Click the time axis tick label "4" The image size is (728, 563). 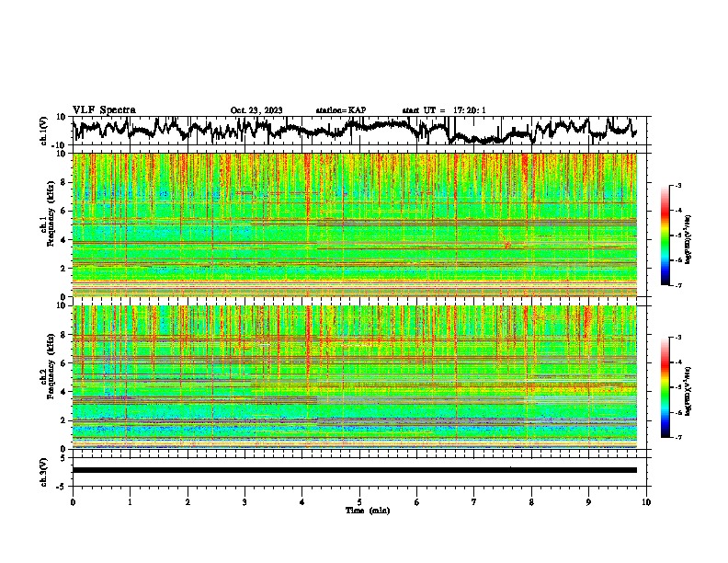tap(302, 502)
